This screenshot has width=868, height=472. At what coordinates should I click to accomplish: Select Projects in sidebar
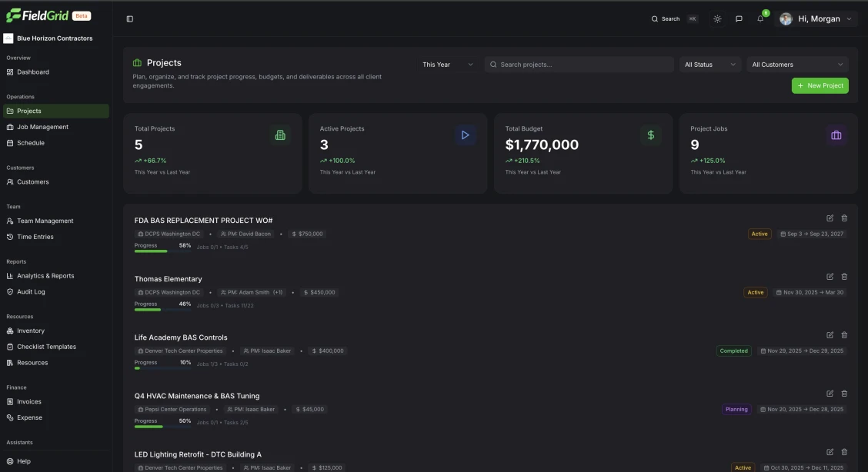pyautogui.click(x=55, y=111)
